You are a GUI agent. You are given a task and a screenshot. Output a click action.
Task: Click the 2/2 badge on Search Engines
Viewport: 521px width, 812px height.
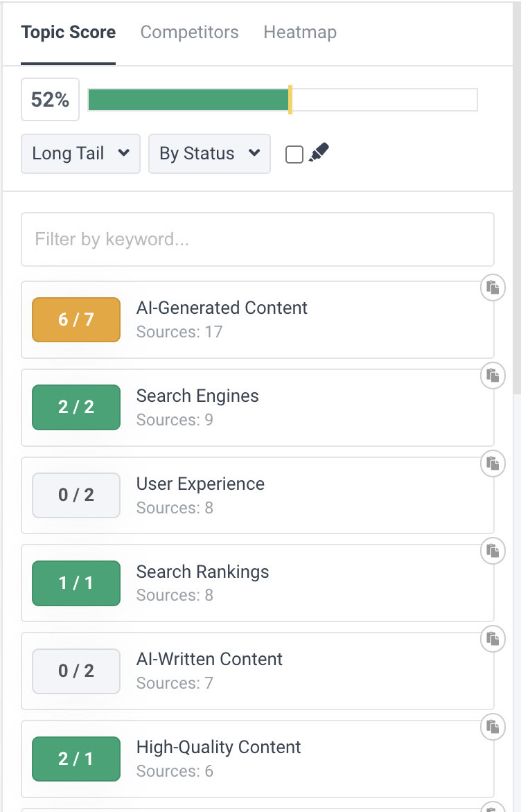point(76,407)
